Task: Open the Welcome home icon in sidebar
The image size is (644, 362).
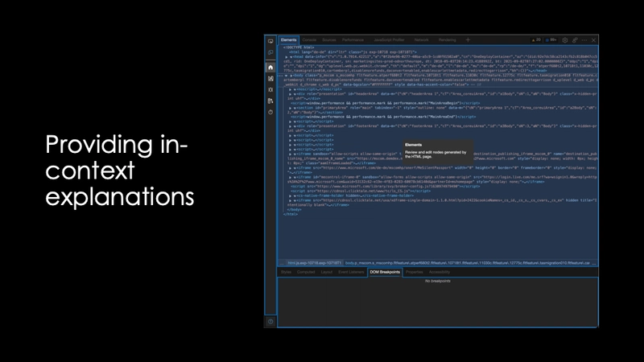Action: [270, 68]
